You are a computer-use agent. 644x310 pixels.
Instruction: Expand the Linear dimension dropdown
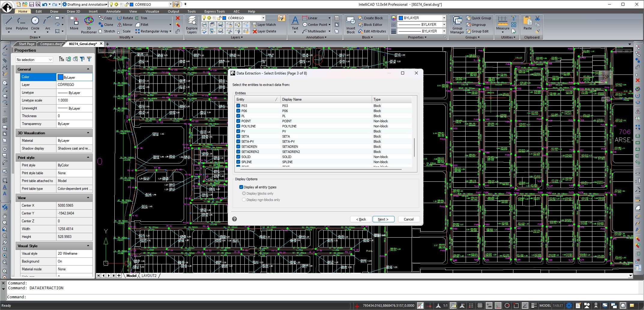coord(329,18)
